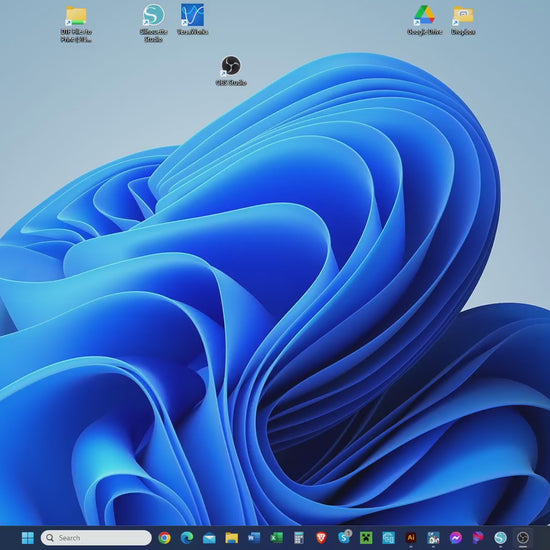The width and height of the screenshot is (550, 550).
Task: Select the Silhouette Studio desktop shortcut
Action: pos(153,23)
